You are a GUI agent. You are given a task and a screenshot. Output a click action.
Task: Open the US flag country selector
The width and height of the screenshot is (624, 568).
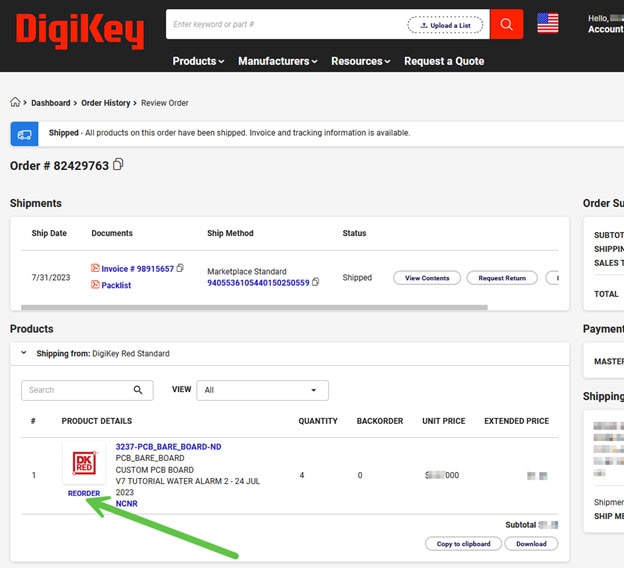548,23
